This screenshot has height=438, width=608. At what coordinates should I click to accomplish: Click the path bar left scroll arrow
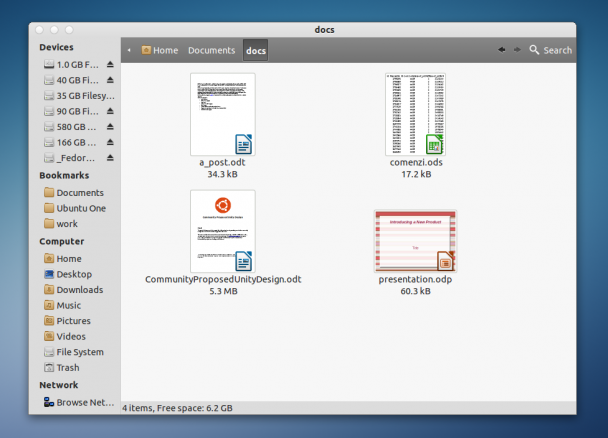[x=129, y=50]
